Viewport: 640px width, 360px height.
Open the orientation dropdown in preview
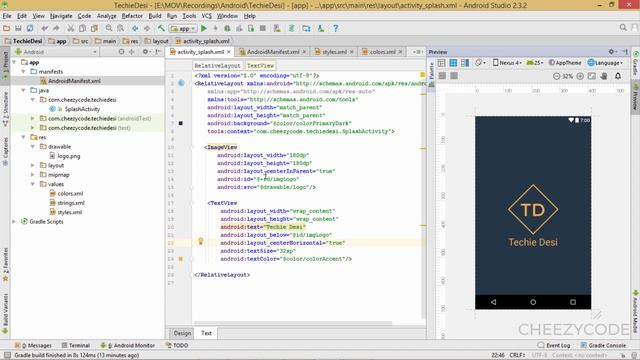(480, 63)
